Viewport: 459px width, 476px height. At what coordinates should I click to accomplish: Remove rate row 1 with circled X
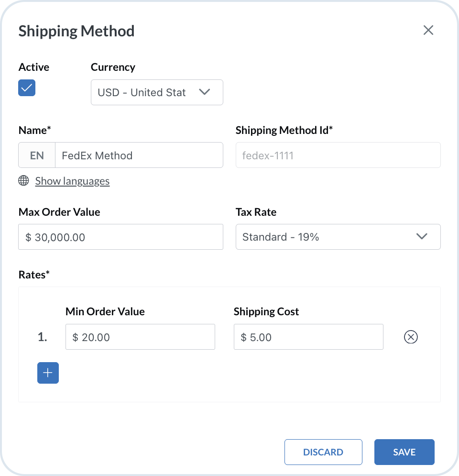tap(411, 337)
